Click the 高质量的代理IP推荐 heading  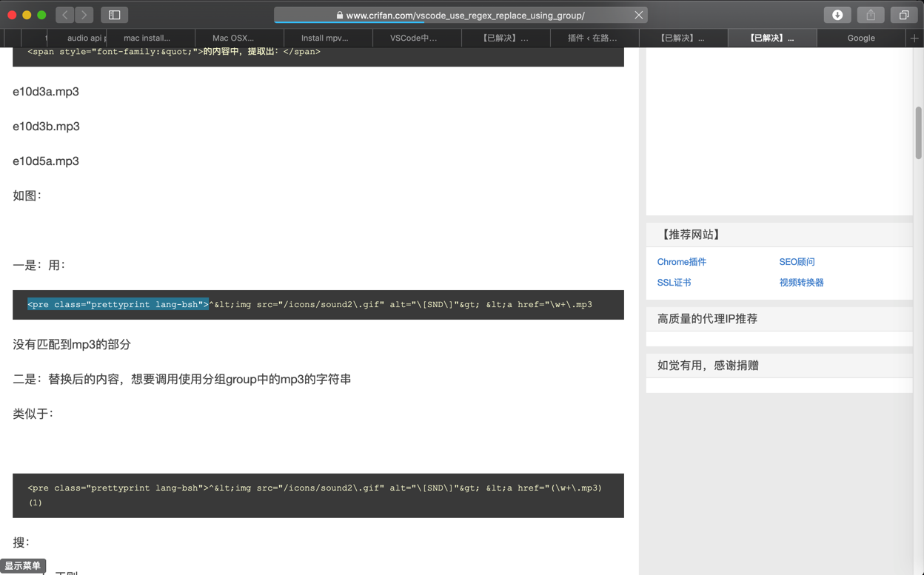pyautogui.click(x=707, y=319)
